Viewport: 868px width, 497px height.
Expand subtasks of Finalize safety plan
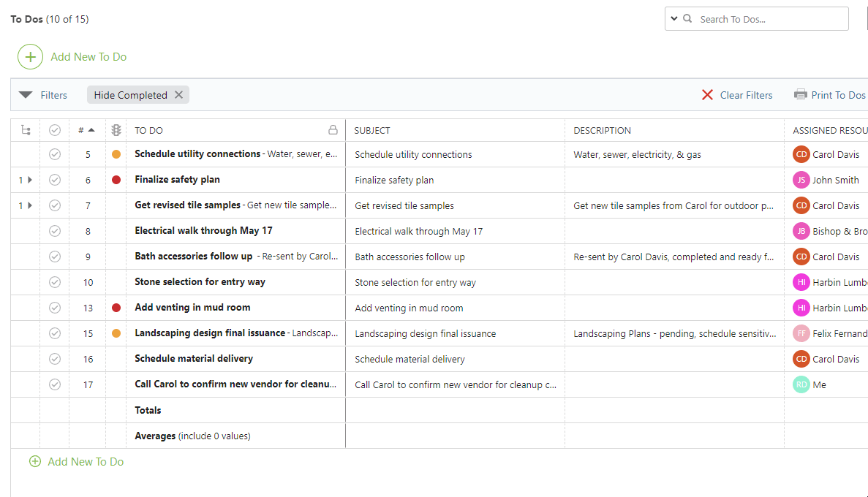29,180
